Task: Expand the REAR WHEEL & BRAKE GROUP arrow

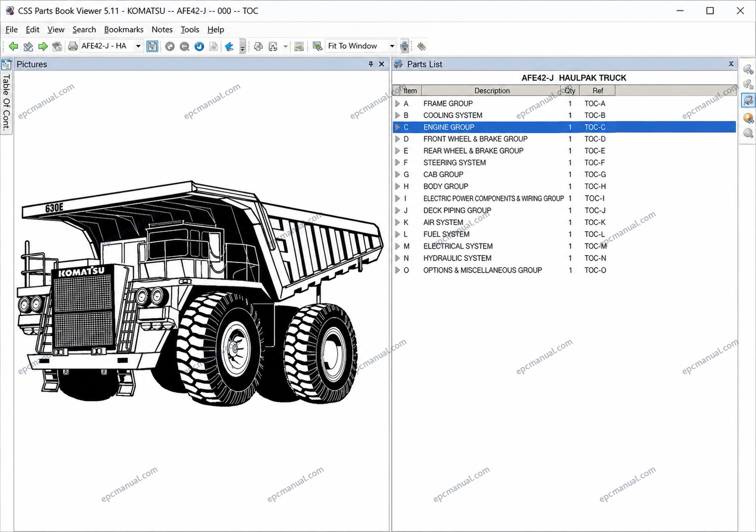Action: click(x=397, y=150)
